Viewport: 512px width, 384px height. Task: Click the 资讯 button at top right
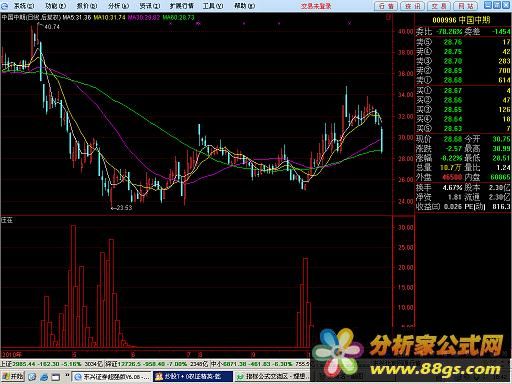413,6
